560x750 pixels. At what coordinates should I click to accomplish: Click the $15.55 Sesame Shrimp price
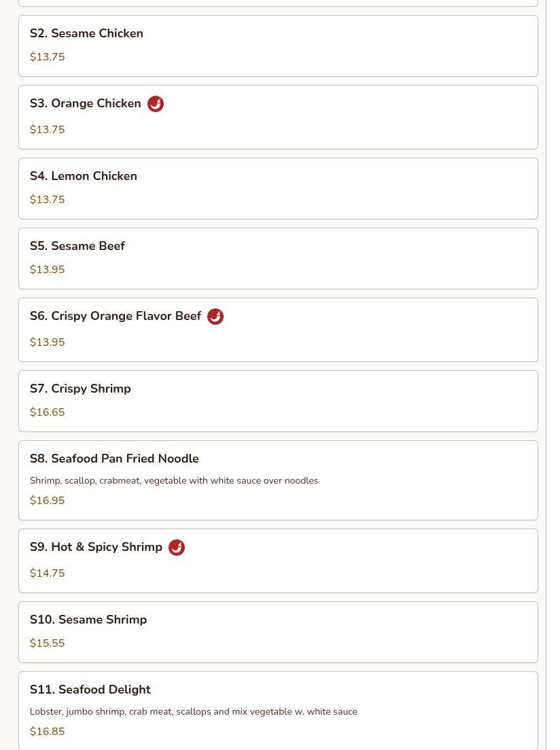tap(47, 643)
